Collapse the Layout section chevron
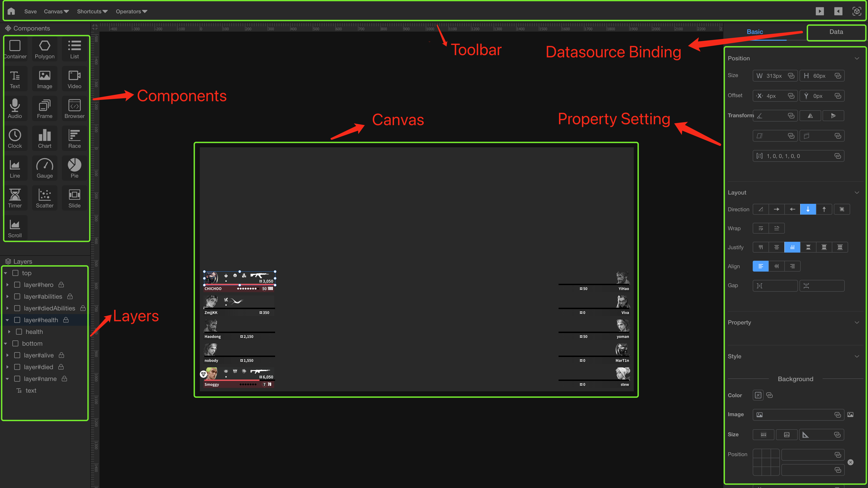The width and height of the screenshot is (868, 488). pyautogui.click(x=856, y=193)
